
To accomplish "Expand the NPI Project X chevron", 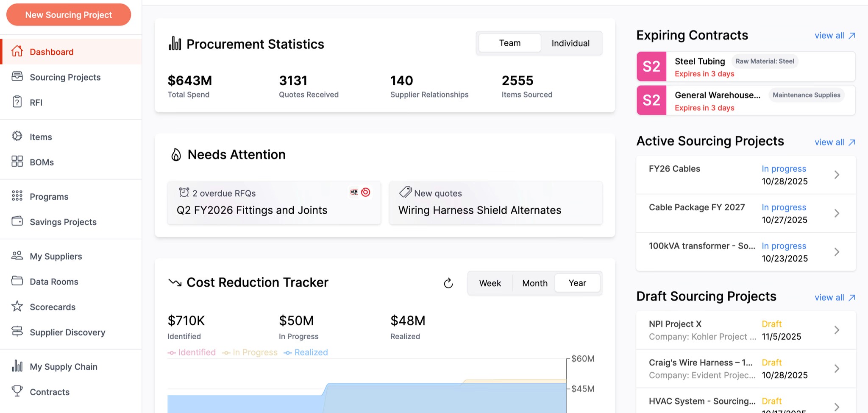I will [x=837, y=330].
